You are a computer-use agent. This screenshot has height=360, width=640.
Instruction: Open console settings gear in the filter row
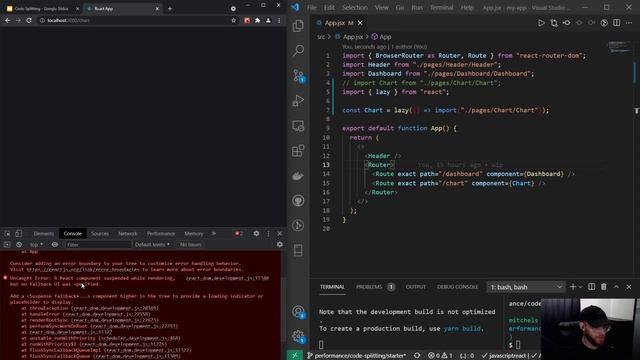click(280, 244)
